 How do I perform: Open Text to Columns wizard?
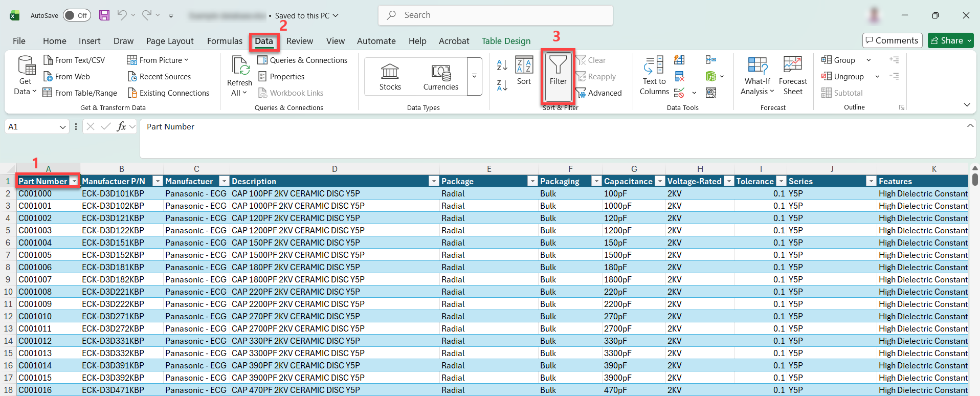coord(654,75)
